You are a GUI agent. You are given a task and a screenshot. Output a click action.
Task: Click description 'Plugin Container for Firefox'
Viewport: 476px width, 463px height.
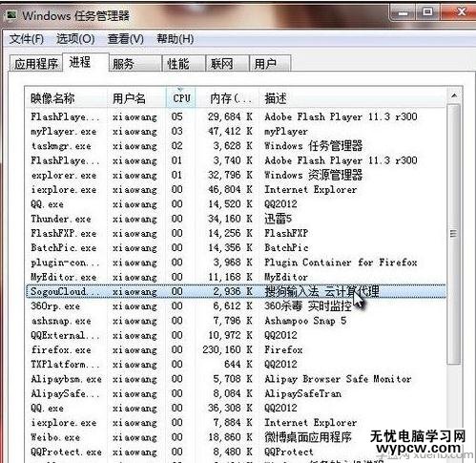point(341,263)
